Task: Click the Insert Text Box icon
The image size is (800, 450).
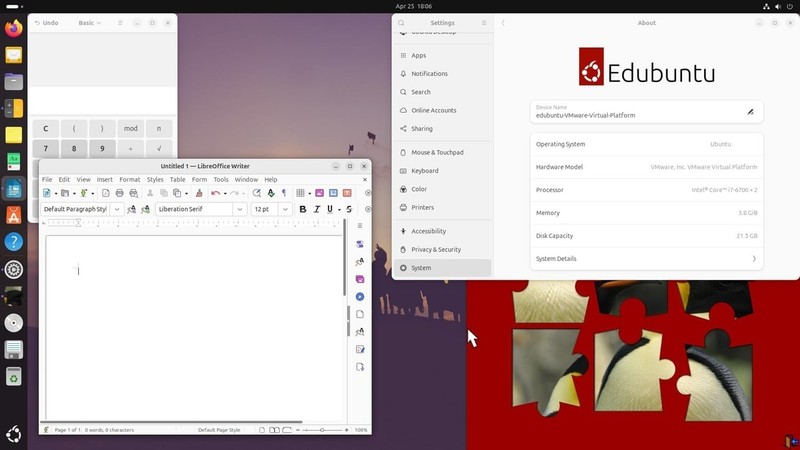Action: (x=347, y=193)
